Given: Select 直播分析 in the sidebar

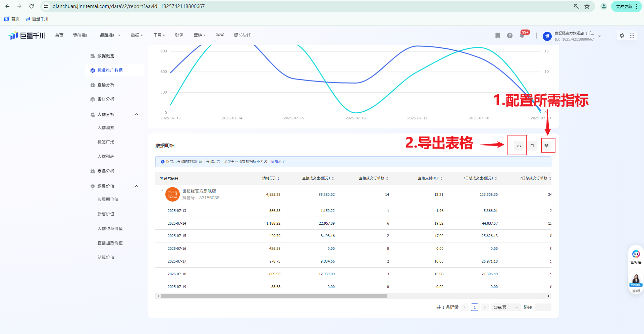Looking at the screenshot, I should [106, 85].
